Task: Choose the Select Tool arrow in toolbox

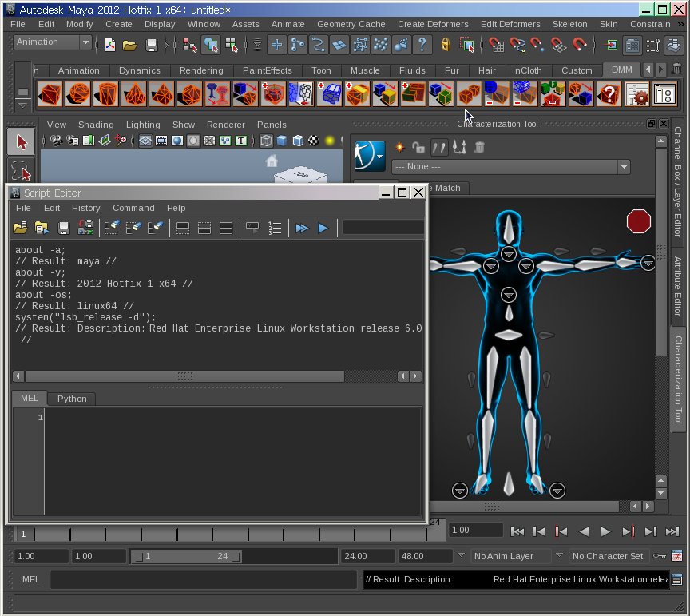Action: [21, 141]
